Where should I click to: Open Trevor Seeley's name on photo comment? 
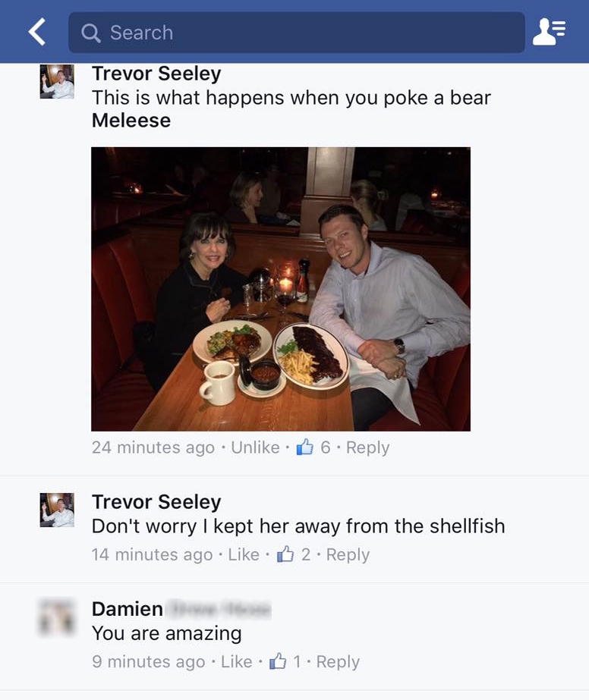tap(156, 74)
